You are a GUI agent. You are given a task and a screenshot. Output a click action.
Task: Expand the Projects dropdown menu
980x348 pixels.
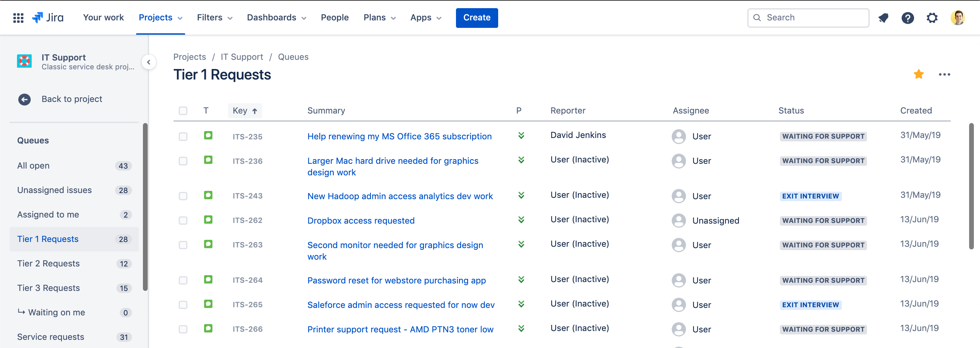point(160,18)
